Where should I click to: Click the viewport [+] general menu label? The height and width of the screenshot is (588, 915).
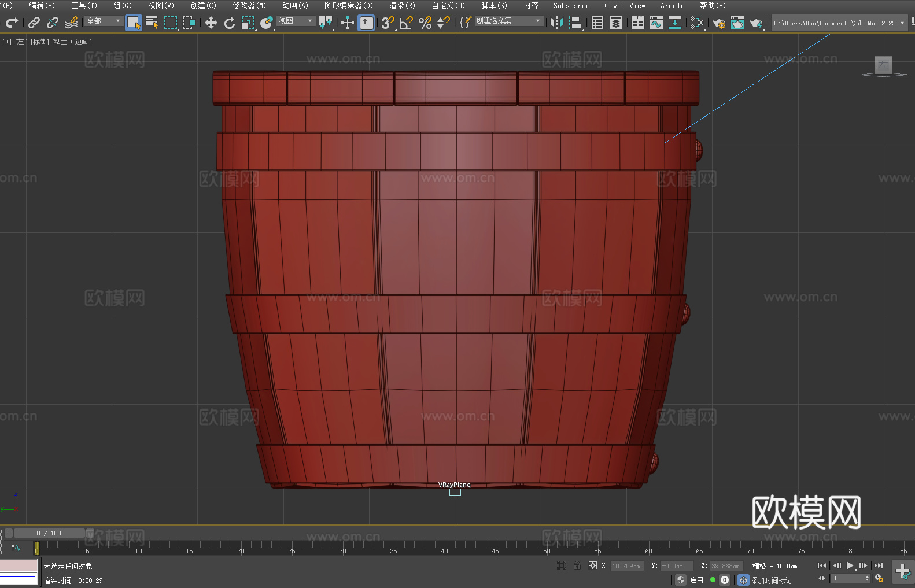point(7,42)
